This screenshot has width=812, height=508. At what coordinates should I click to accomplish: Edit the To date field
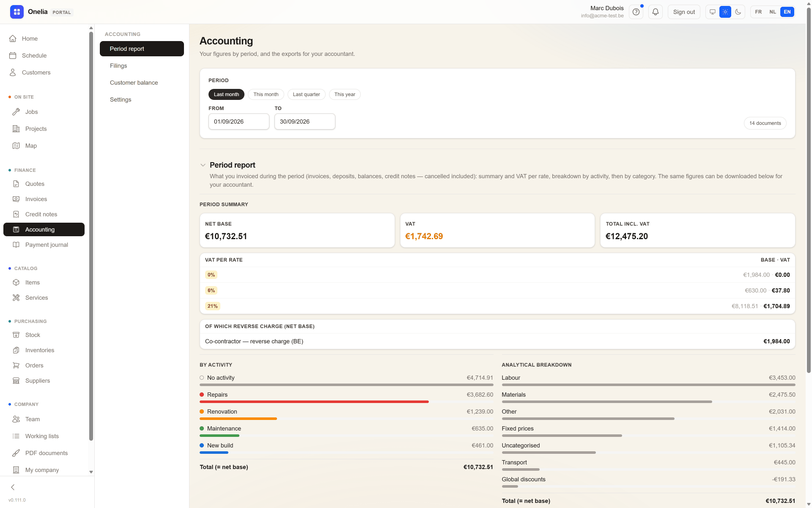click(305, 121)
